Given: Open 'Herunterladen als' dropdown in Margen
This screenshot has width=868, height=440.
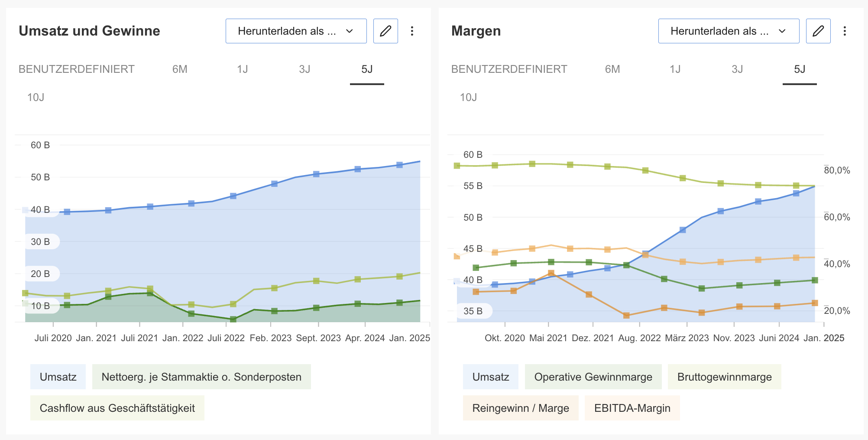Looking at the screenshot, I should 729,31.
